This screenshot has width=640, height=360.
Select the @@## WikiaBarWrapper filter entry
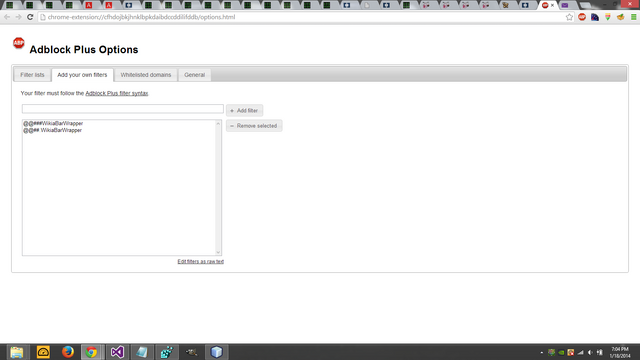point(52,130)
